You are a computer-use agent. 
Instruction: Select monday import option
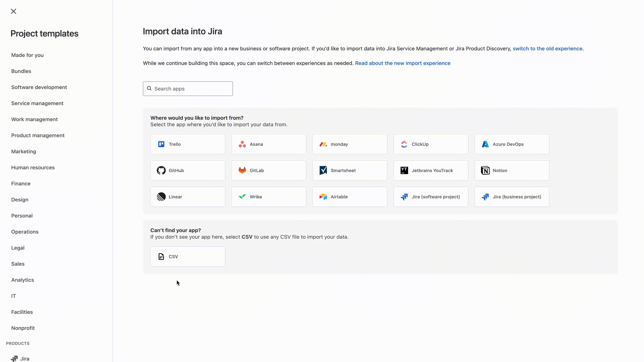point(350,144)
